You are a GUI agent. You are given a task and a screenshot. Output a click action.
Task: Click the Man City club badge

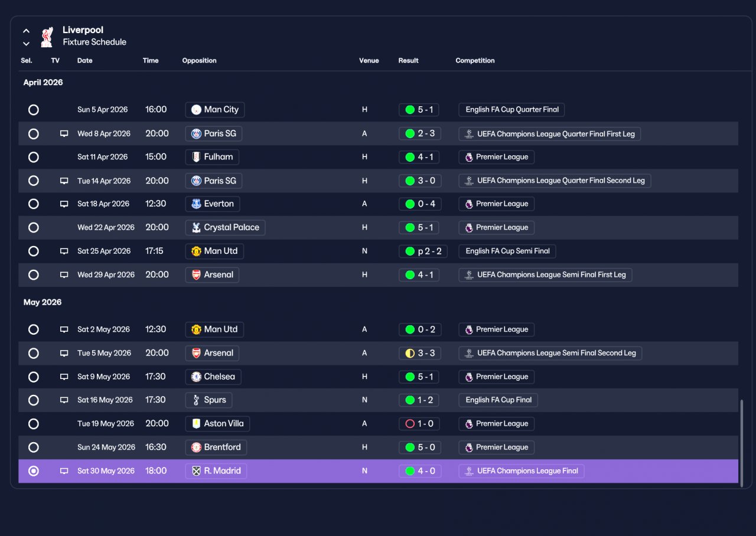(x=196, y=110)
